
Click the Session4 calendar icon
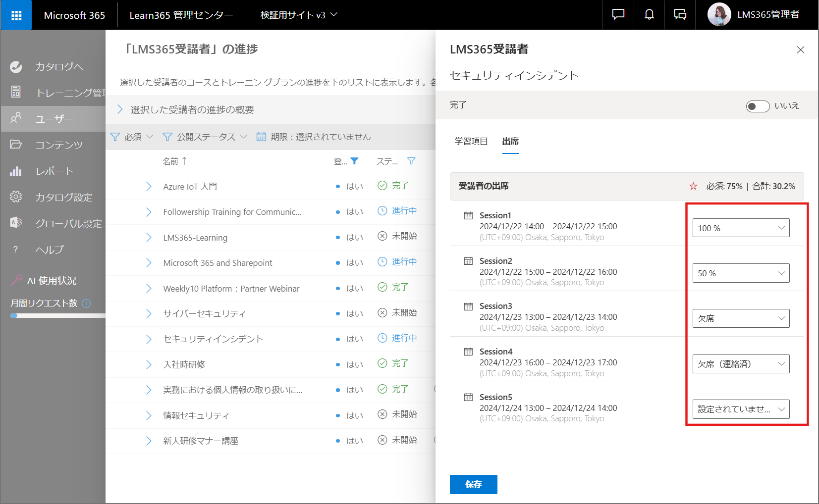pos(468,352)
